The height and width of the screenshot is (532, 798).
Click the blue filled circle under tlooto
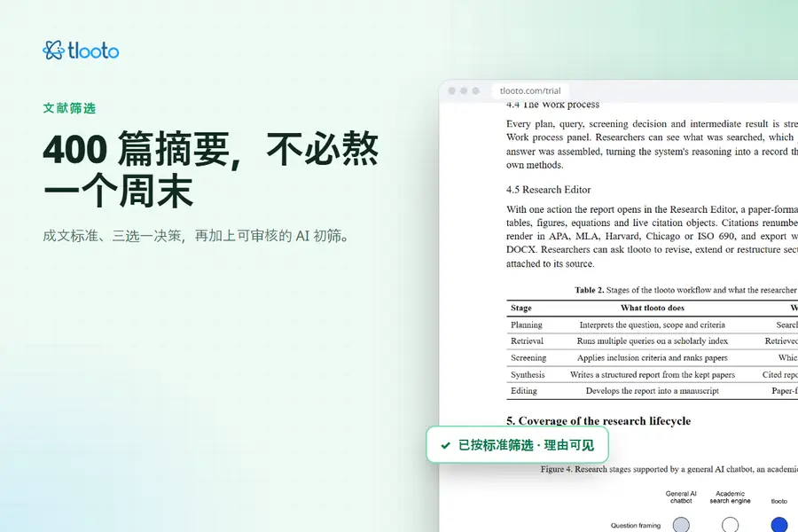click(779, 525)
